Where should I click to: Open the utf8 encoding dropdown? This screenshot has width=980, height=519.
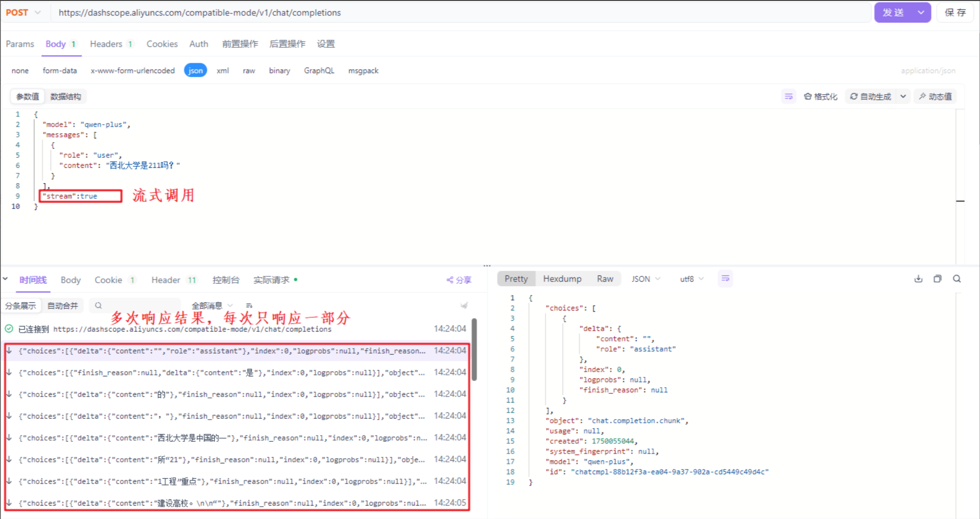691,279
